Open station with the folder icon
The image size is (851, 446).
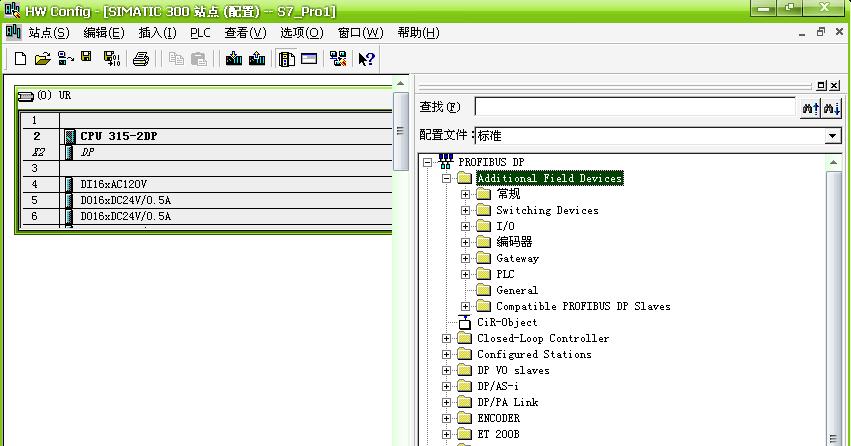[42, 59]
